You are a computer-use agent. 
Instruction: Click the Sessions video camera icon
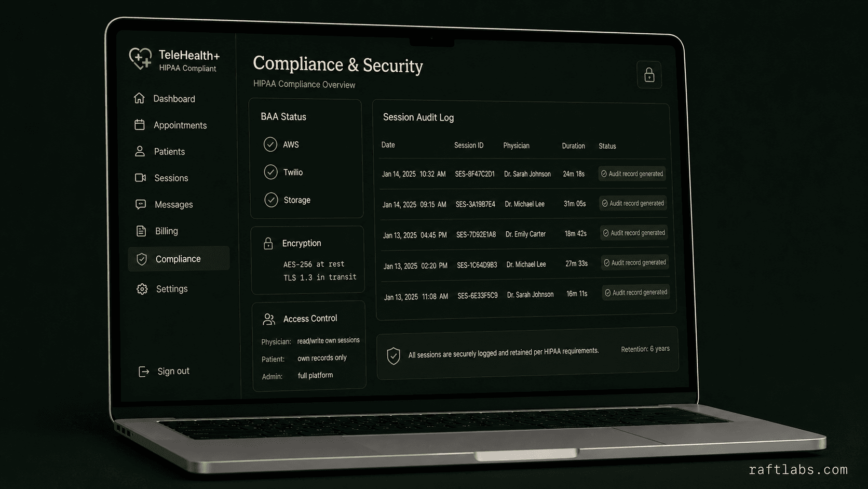click(140, 178)
